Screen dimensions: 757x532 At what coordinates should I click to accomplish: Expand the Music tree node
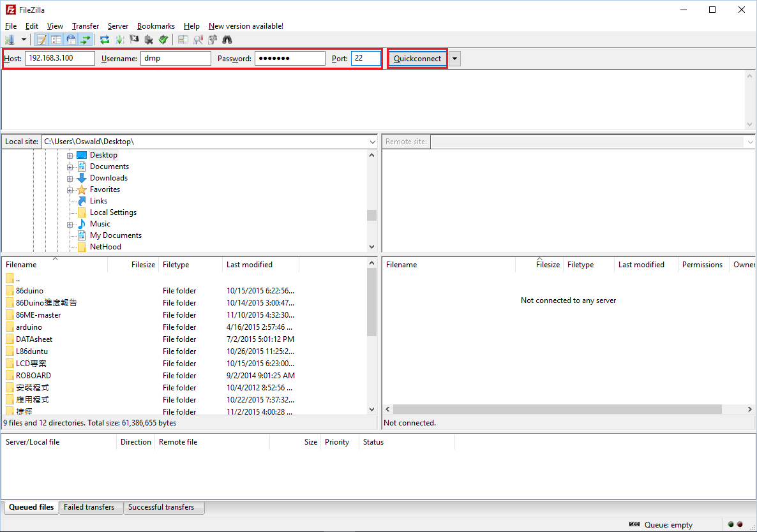point(70,225)
